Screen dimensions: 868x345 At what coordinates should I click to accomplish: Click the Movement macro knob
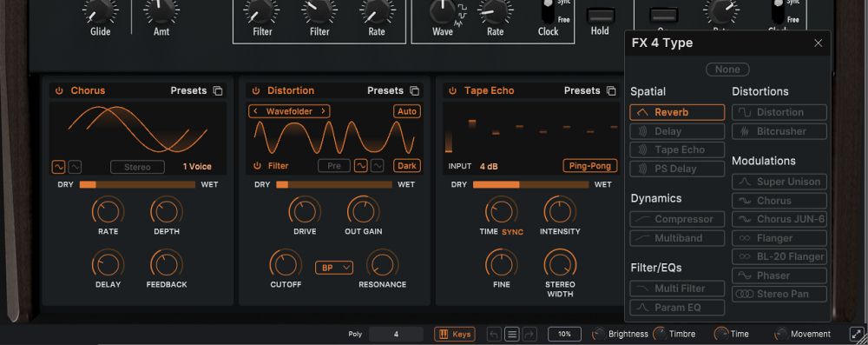[780, 334]
